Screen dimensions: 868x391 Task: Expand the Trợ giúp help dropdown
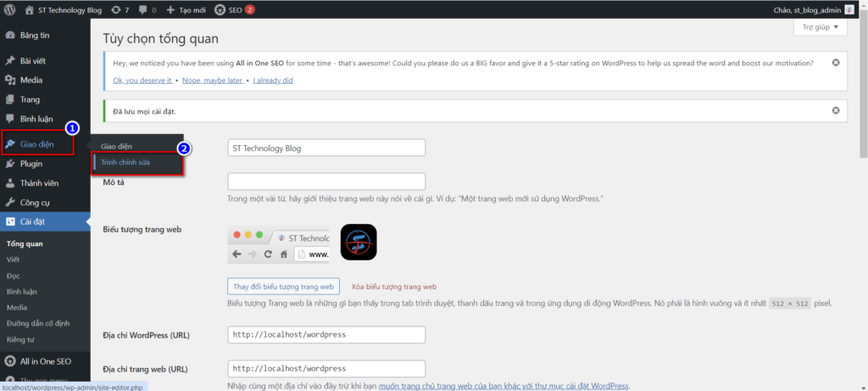(821, 28)
